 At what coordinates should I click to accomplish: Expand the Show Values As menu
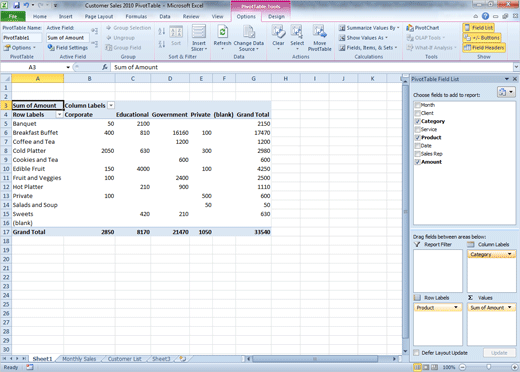tap(363, 38)
